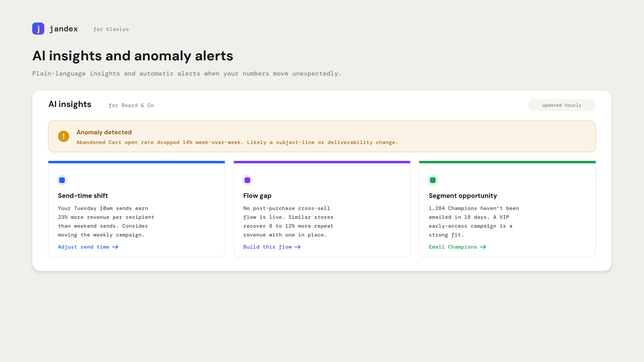Click the for Klaviyo label

(111, 29)
